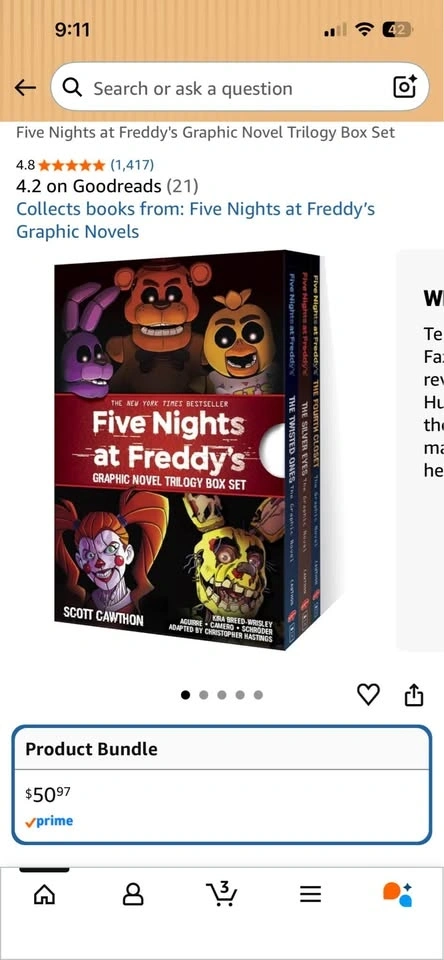Open the camera lens search icon
Image resolution: width=444 pixels, height=960 pixels.
[x=404, y=87]
